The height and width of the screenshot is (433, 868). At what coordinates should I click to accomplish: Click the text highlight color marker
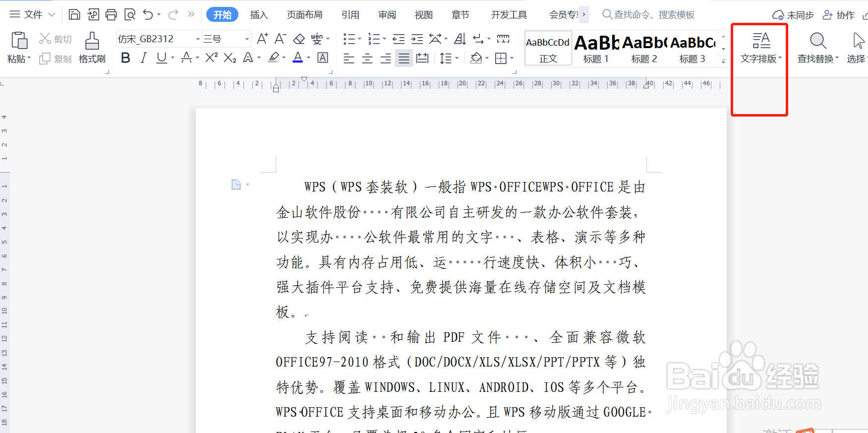point(274,58)
